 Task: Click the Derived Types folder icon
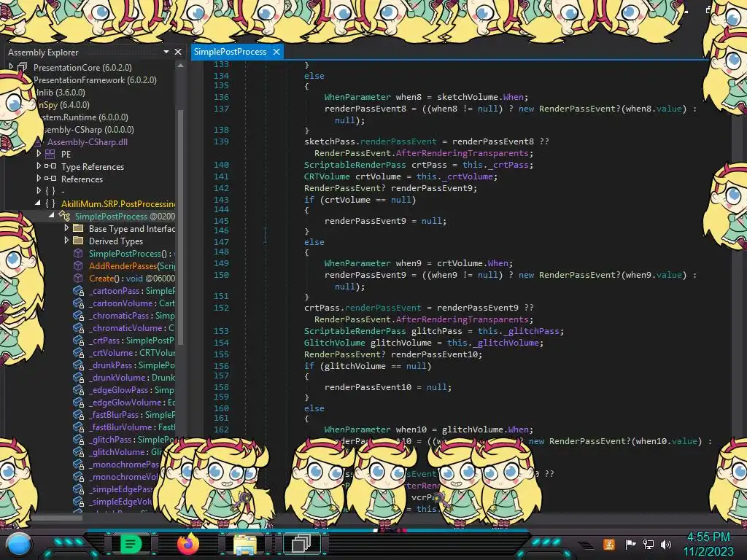77,241
